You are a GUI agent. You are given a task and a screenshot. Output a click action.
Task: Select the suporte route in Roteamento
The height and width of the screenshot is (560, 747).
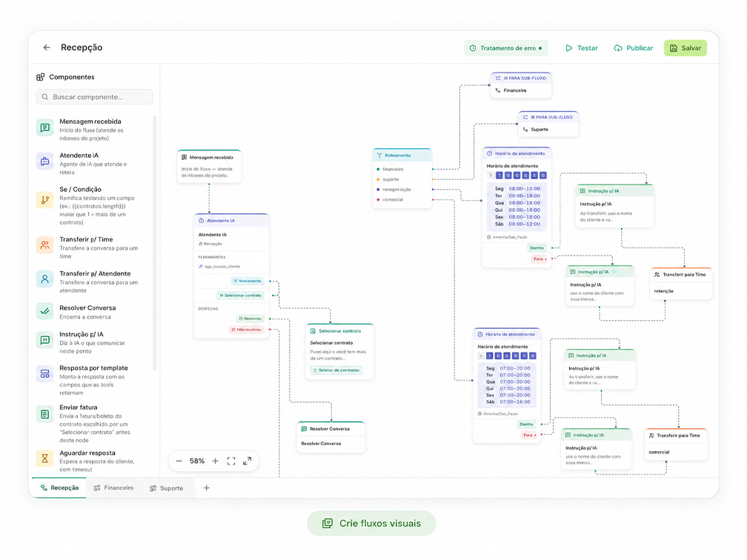point(402,179)
